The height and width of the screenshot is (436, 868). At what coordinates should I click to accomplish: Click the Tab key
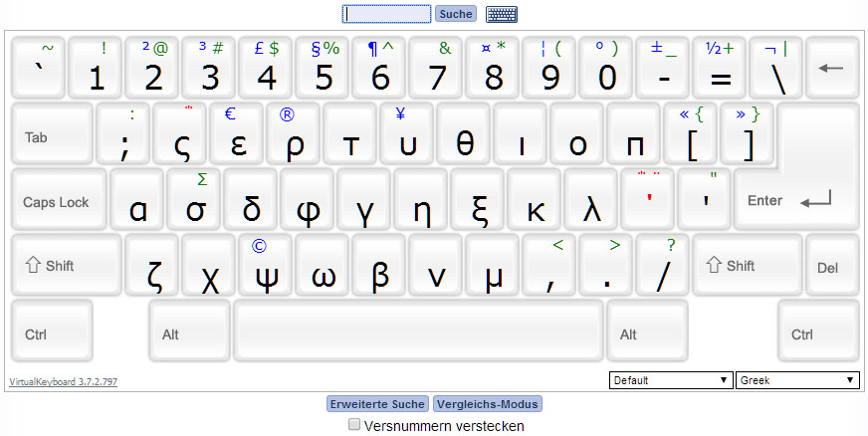pyautogui.click(x=52, y=134)
